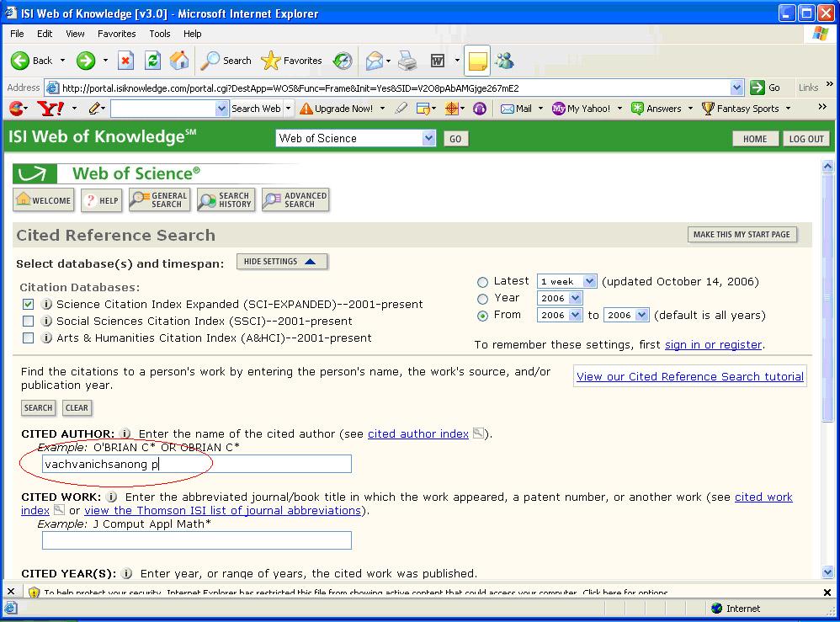Go to the browser Home page icon
The height and width of the screenshot is (622, 840).
coord(179,61)
